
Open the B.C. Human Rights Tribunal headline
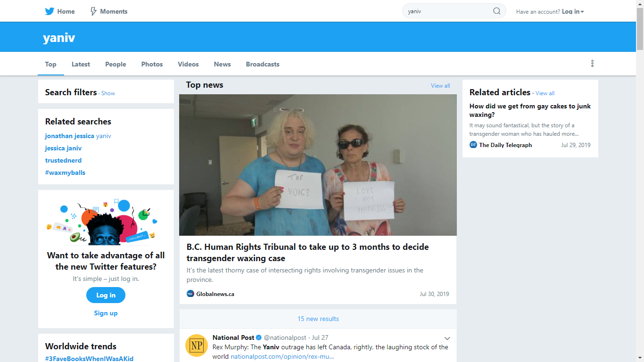308,253
